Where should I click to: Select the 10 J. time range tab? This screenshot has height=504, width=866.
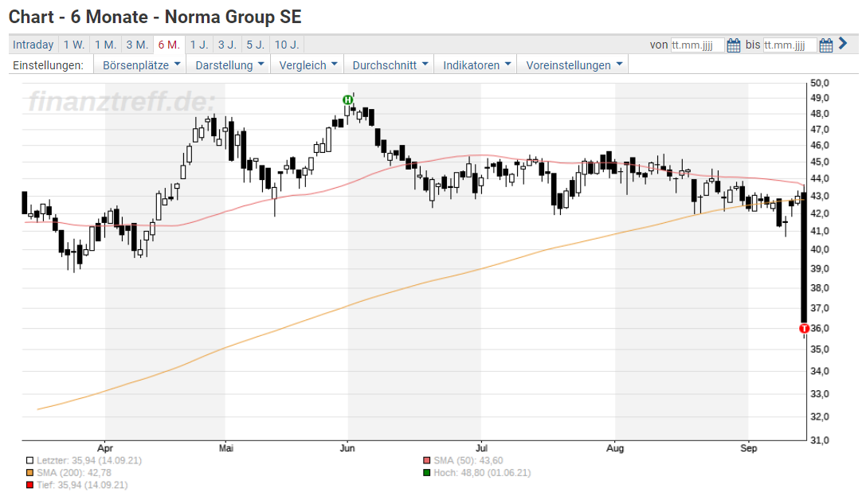pyautogui.click(x=287, y=45)
